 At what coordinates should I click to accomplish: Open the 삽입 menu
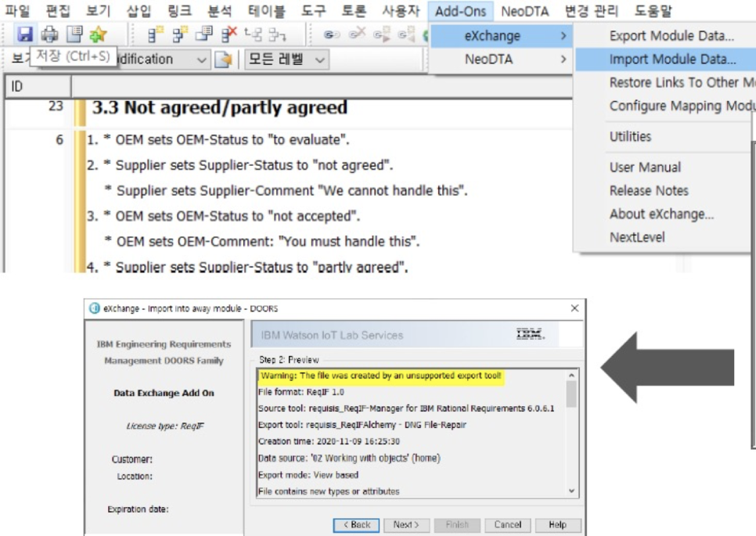139,11
